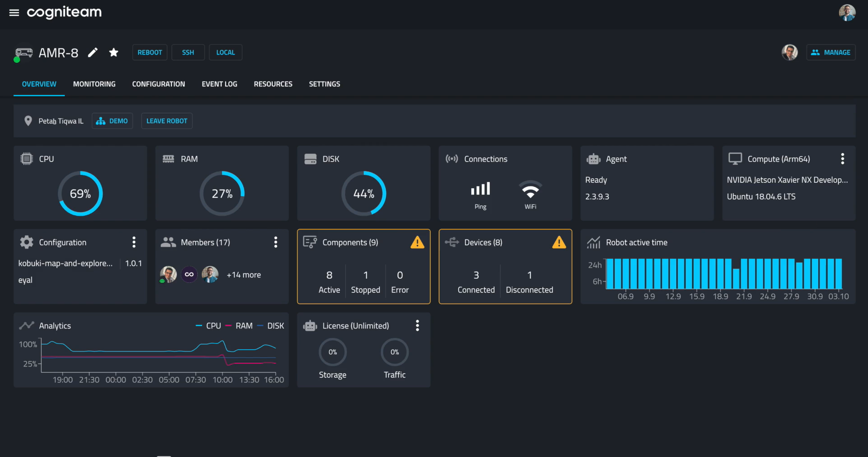
Task: Click the +14 more members link
Action: point(244,275)
